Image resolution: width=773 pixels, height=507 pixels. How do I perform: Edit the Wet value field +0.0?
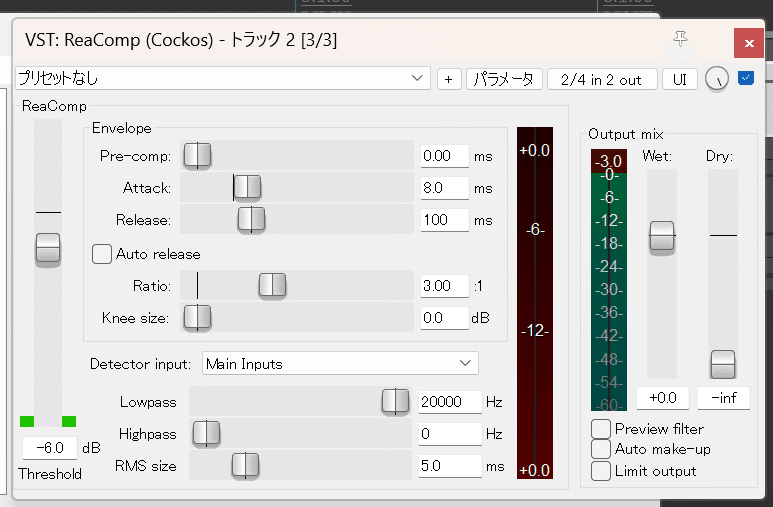click(663, 398)
